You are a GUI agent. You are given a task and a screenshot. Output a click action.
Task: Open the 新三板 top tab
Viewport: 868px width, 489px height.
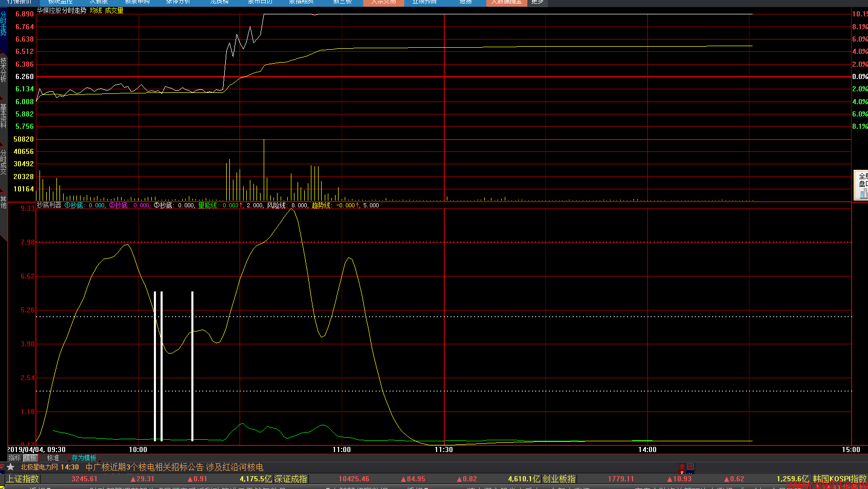click(342, 2)
